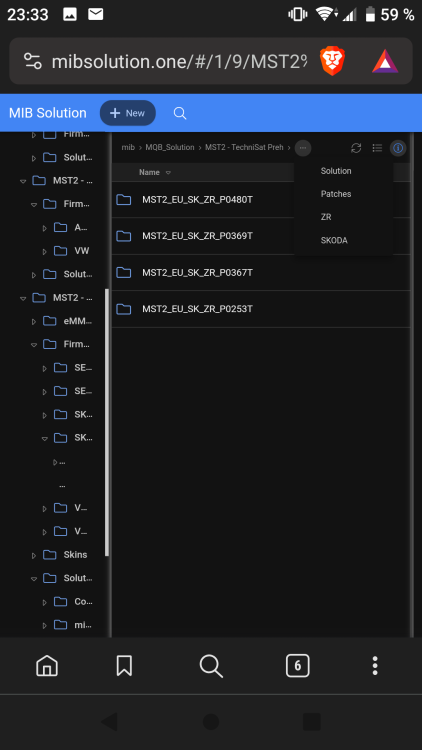The height and width of the screenshot is (750, 422).
Task: Click the New button
Action: click(128, 113)
